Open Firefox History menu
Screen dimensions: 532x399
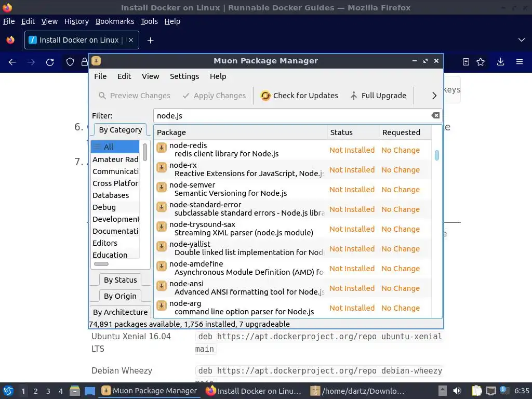tap(76, 21)
